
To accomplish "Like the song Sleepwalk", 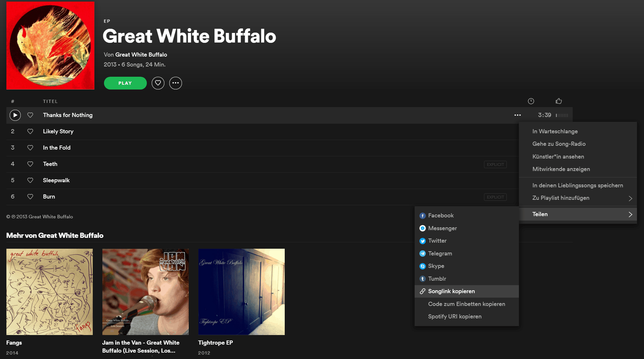I will pos(30,180).
